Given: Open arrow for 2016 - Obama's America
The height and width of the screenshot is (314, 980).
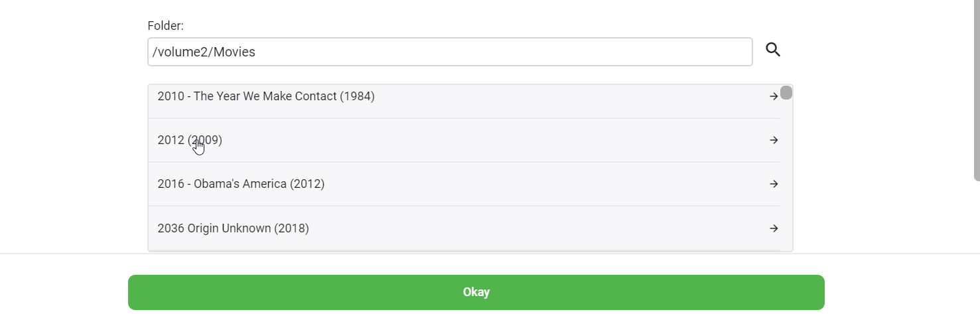Looking at the screenshot, I should click(x=774, y=184).
